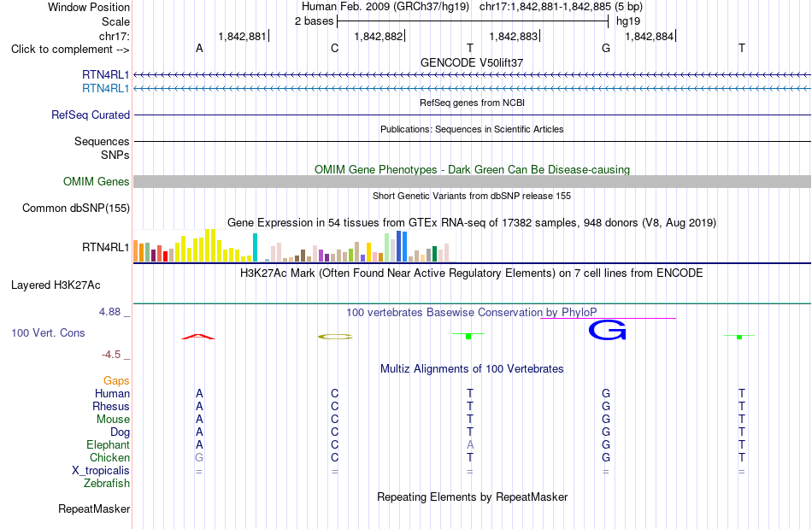The width and height of the screenshot is (812, 529).
Task: Click the Layered H3K27Ac track label
Action: pyautogui.click(x=56, y=285)
